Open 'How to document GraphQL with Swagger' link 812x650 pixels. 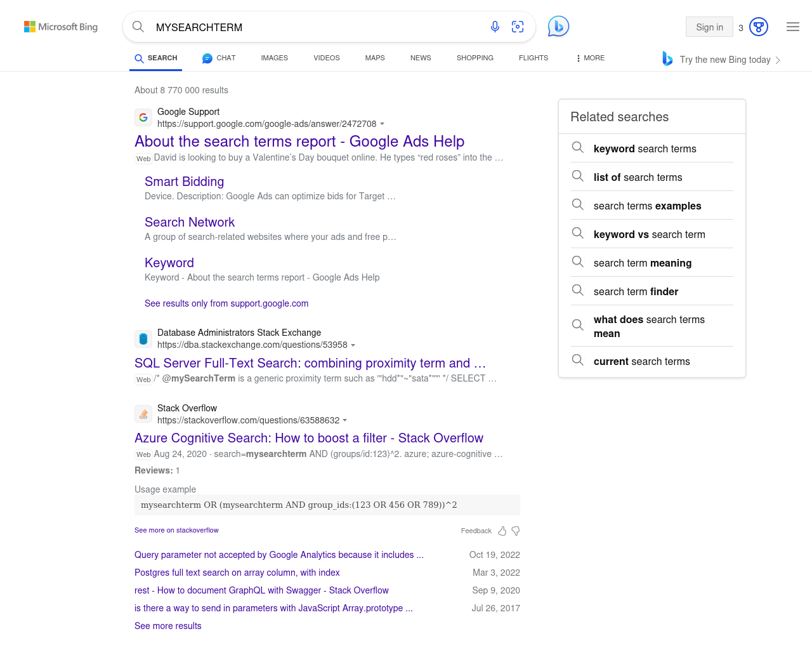[x=261, y=590]
